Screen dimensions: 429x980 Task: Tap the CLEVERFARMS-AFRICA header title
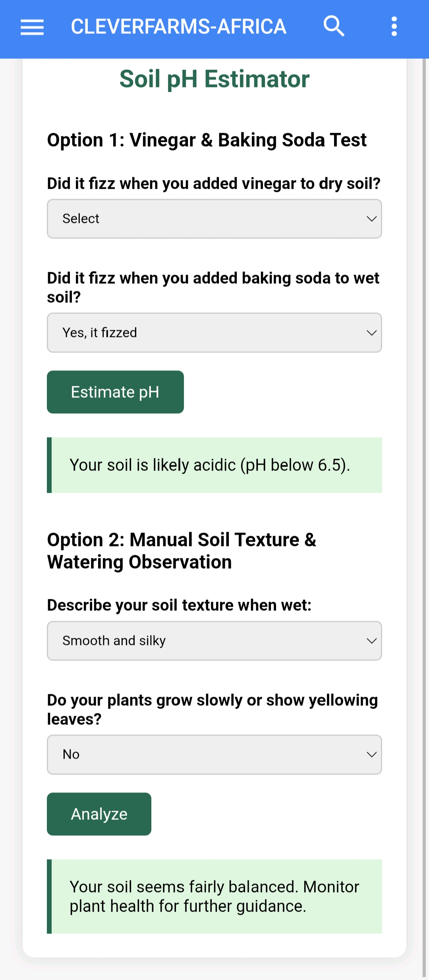click(178, 27)
